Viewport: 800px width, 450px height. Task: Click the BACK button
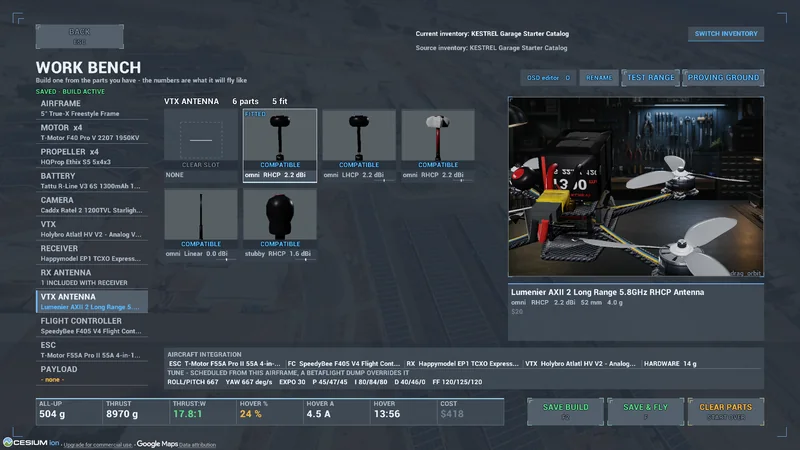pyautogui.click(x=80, y=37)
